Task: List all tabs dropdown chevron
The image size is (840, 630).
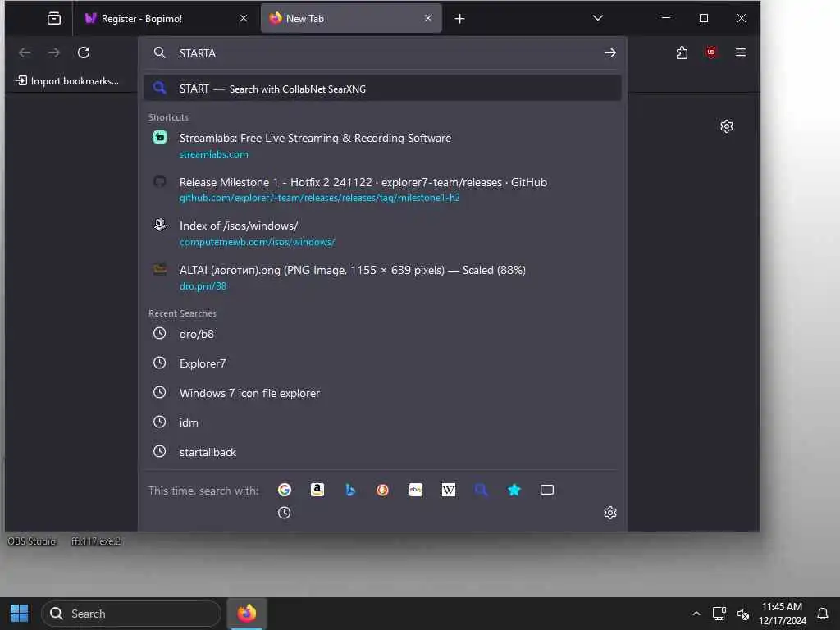Action: [x=598, y=18]
